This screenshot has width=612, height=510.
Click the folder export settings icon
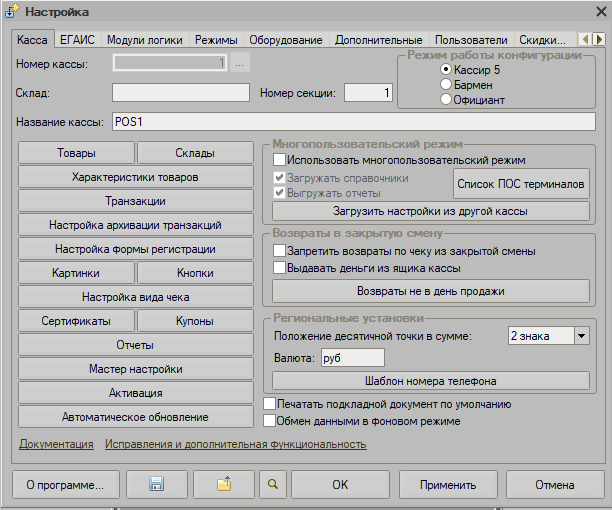(224, 484)
